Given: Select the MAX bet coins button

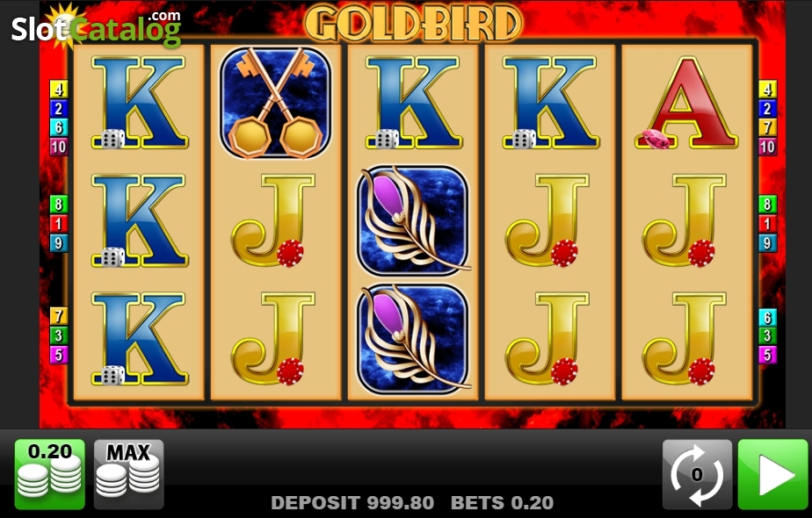Looking at the screenshot, I should (128, 474).
